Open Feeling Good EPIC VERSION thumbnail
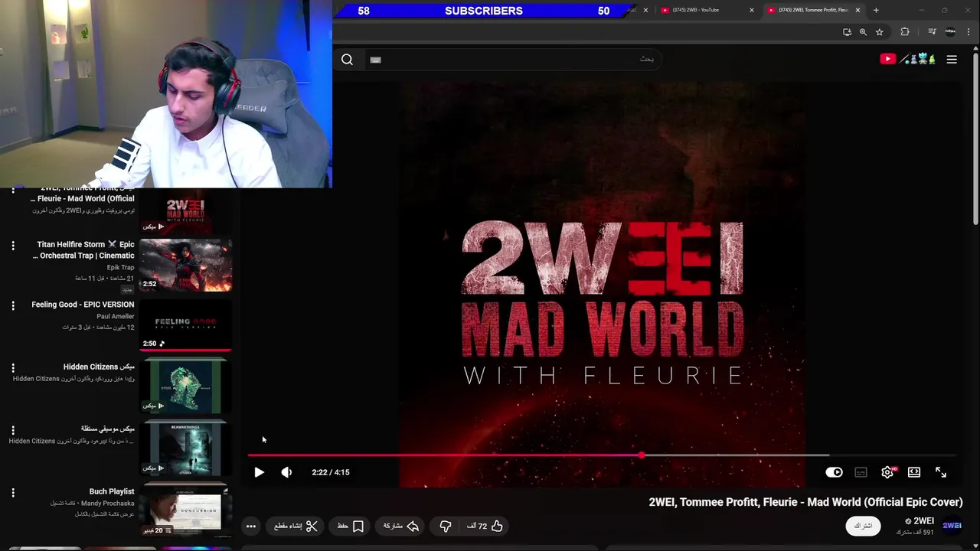The image size is (980, 551). click(x=185, y=325)
